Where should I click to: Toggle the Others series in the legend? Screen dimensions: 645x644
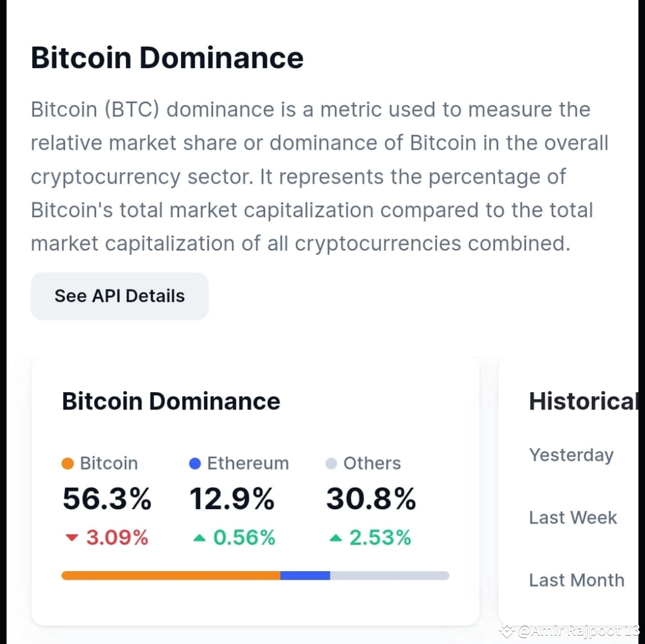[363, 463]
